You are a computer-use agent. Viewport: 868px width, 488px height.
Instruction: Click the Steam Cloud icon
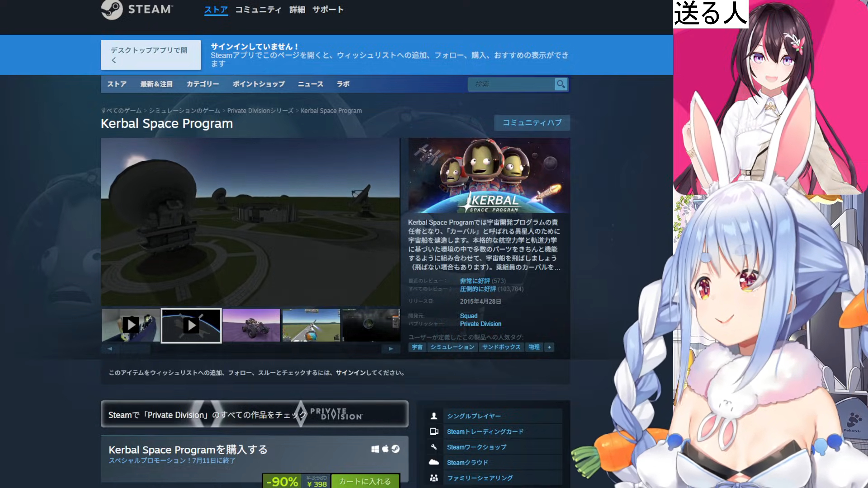click(434, 462)
